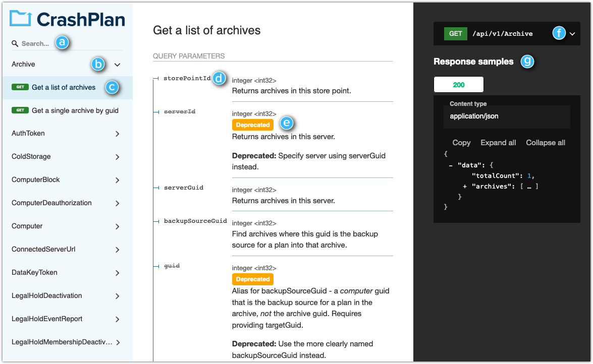
Task: Expand the "archives" JSON array
Action: (465, 187)
